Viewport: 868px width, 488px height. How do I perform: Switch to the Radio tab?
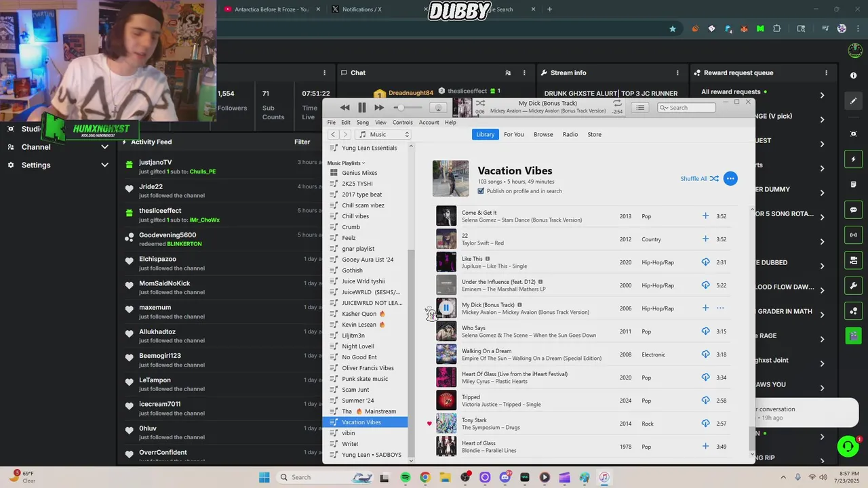[570, 134]
